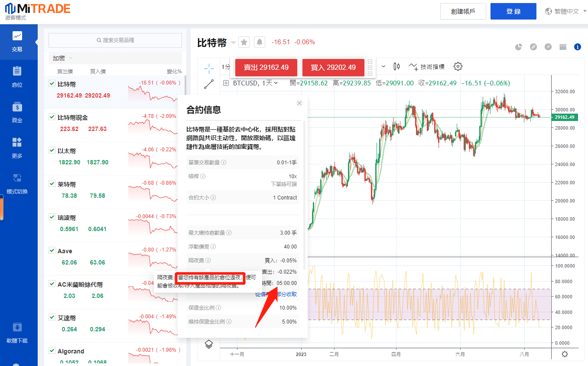The width and height of the screenshot is (588, 366).
Task: Toggle the AC米蘭粉絲代幣 checkbox
Action: tap(52, 284)
